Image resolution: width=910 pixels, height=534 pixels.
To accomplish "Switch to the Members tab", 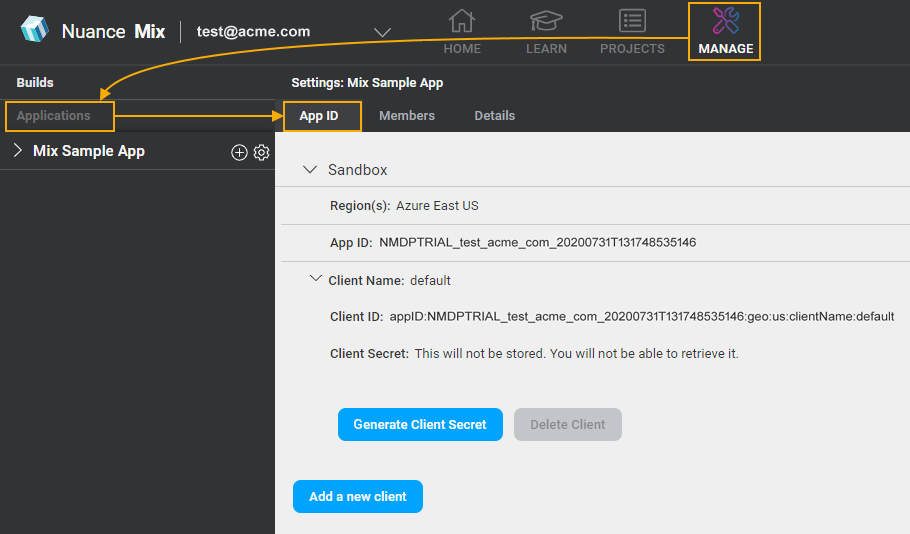I will [407, 116].
